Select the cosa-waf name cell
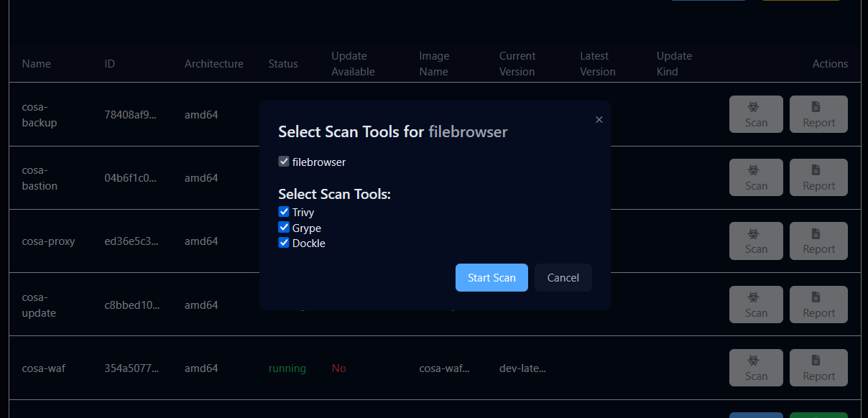 tap(44, 368)
